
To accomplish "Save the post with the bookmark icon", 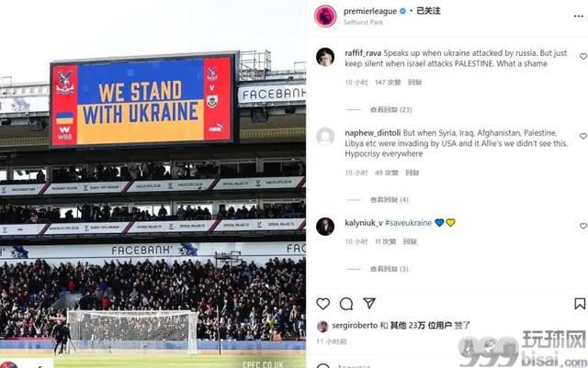I will coord(580,304).
